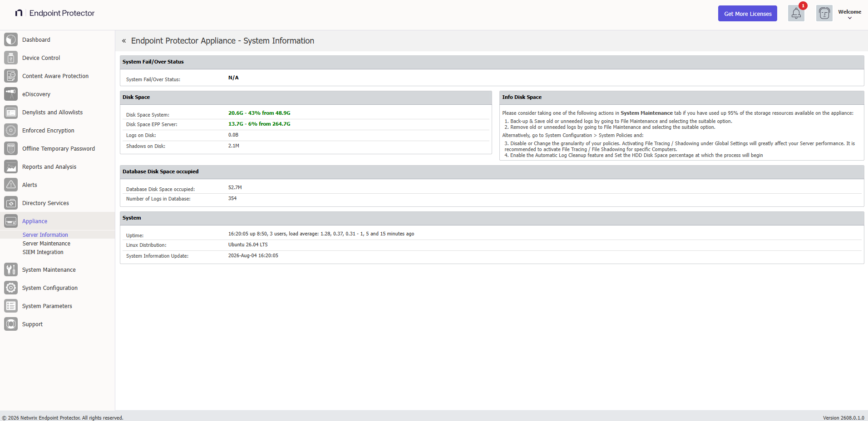Click the Offline Temporary Password icon
Image resolution: width=868 pixels, height=421 pixels.
11,148
